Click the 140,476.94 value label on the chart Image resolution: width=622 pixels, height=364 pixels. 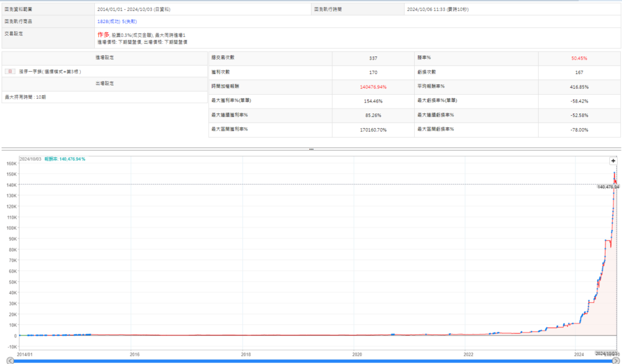[607, 187]
